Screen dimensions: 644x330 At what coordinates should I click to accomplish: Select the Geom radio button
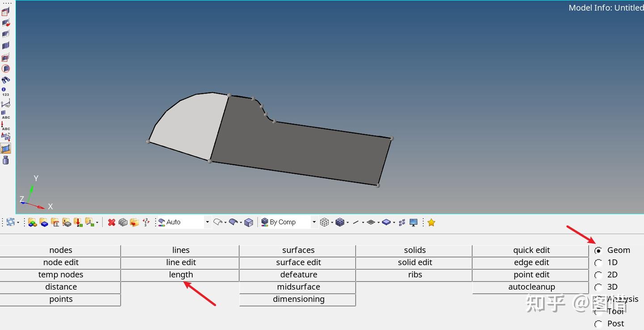598,250
